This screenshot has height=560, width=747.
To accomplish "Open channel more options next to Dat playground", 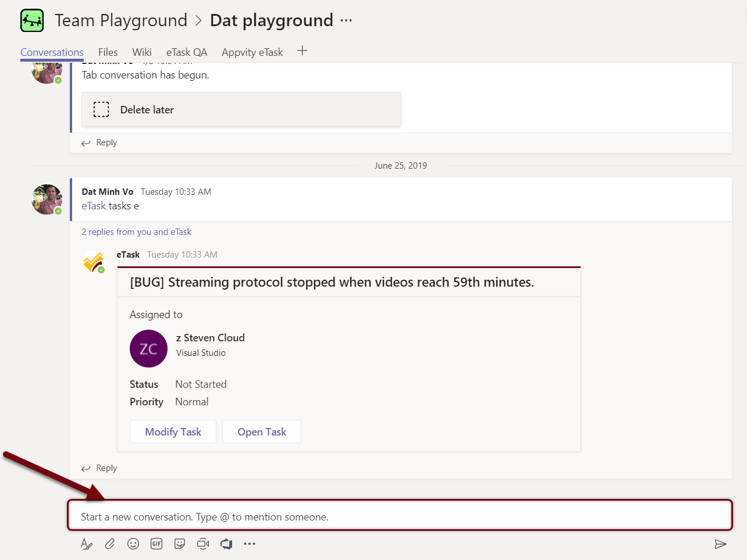I will click(346, 20).
